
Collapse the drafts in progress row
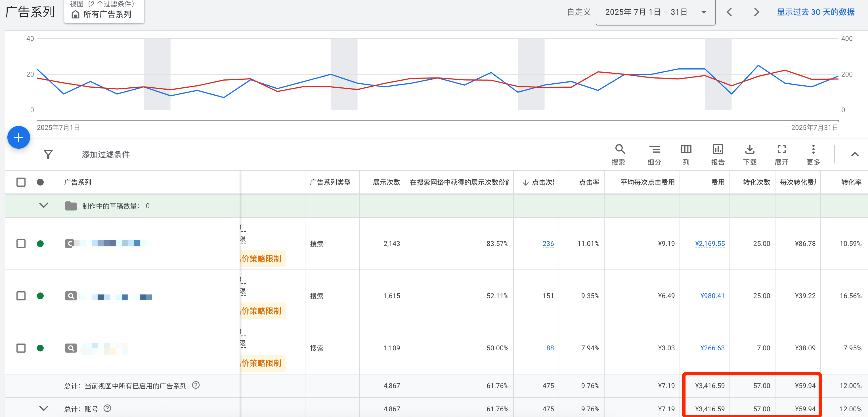tap(44, 205)
